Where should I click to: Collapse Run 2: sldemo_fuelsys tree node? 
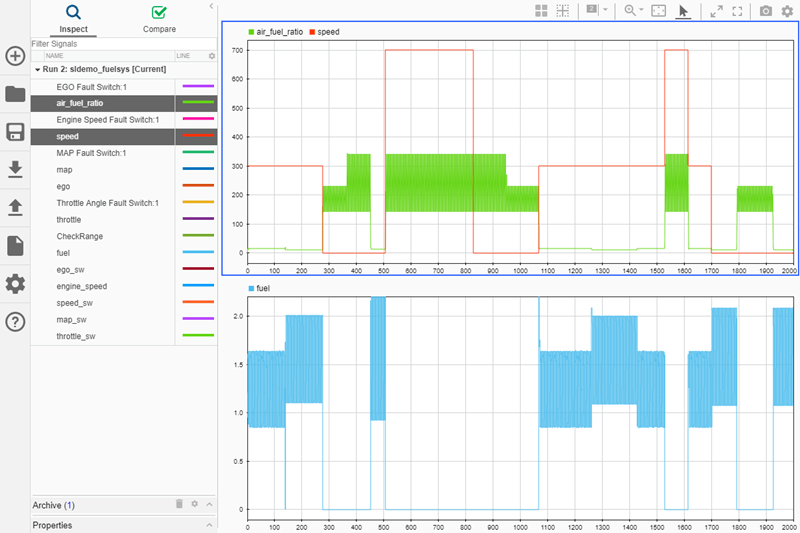[37, 69]
